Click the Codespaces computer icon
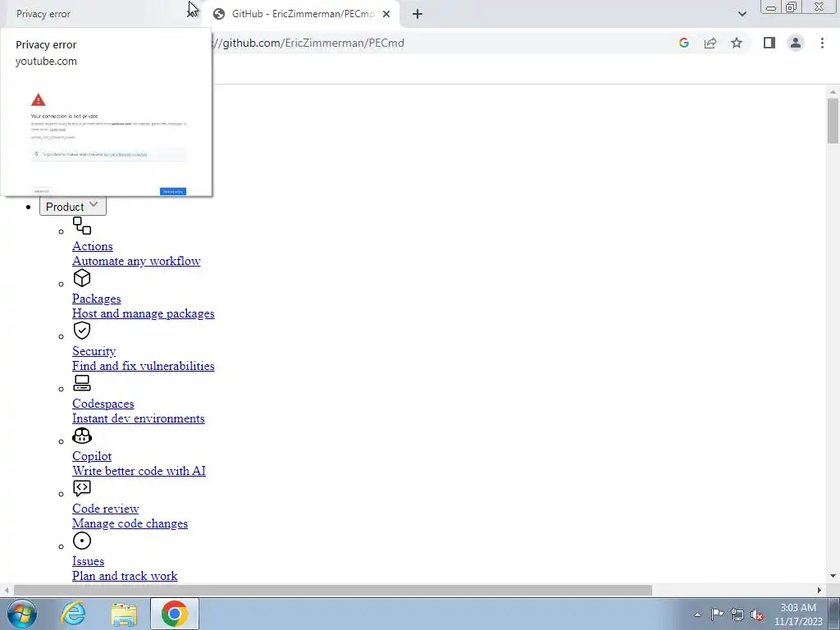Screen dimensions: 840x630 point(82,383)
